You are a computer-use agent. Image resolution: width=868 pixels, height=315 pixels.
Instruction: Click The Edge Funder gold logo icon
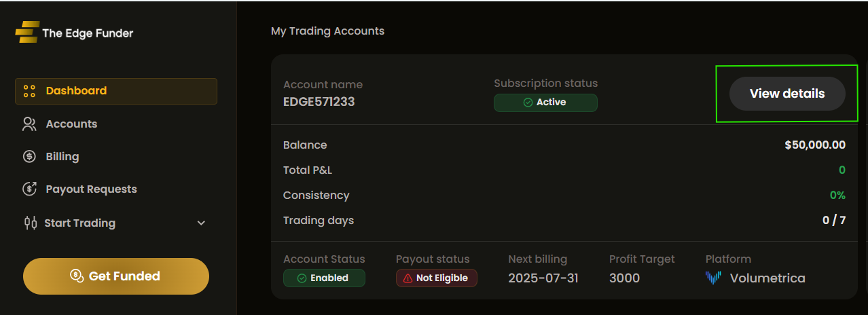(x=27, y=32)
